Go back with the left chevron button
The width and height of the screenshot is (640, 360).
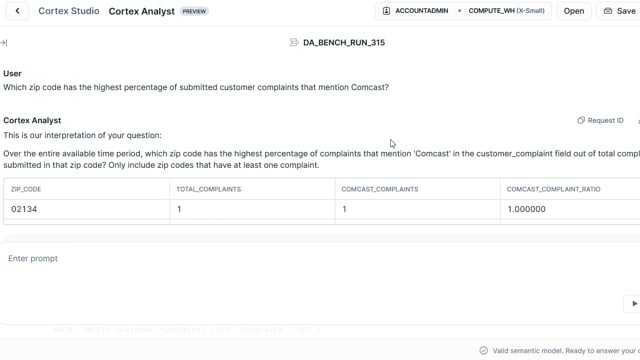pyautogui.click(x=17, y=11)
